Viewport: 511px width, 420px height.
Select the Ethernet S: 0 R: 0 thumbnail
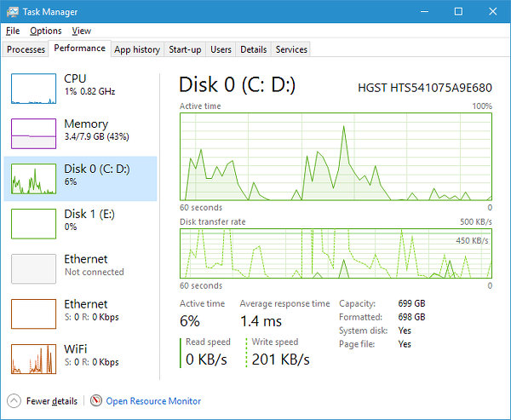tap(33, 314)
